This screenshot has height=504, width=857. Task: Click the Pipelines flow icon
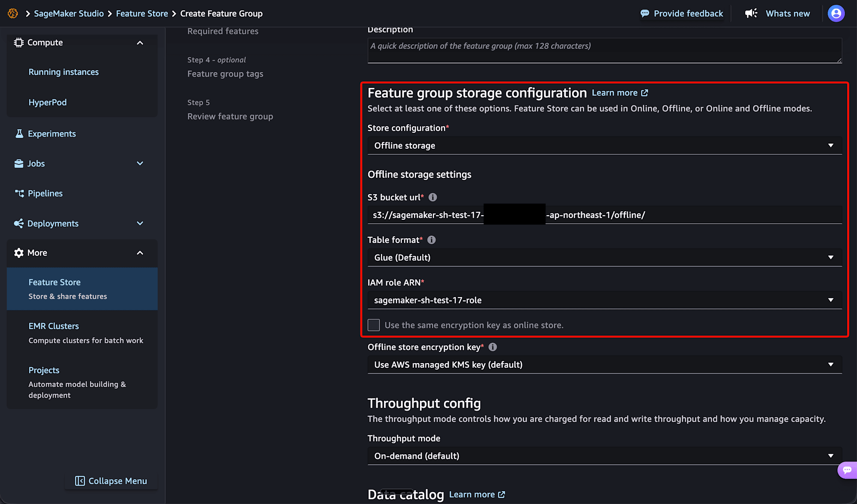(19, 193)
